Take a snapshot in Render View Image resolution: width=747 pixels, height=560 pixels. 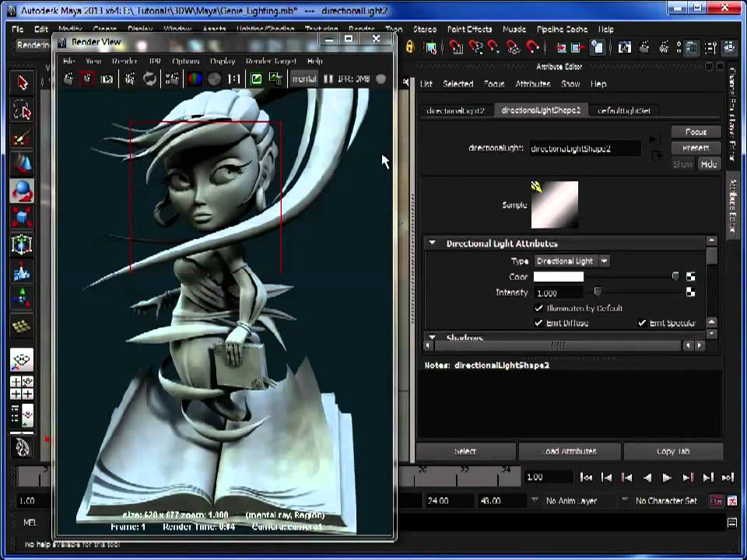[x=107, y=79]
